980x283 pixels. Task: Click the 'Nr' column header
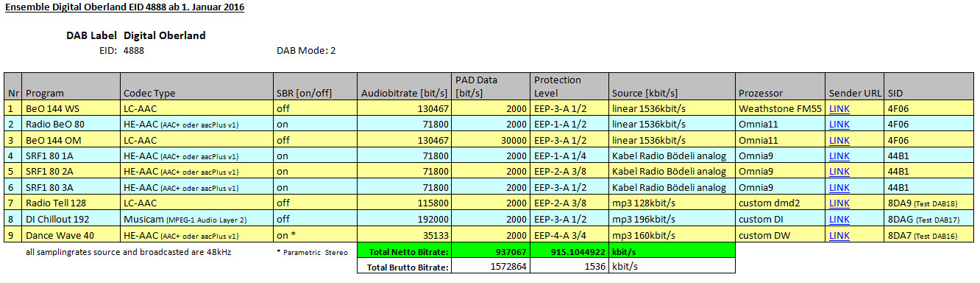(x=13, y=86)
